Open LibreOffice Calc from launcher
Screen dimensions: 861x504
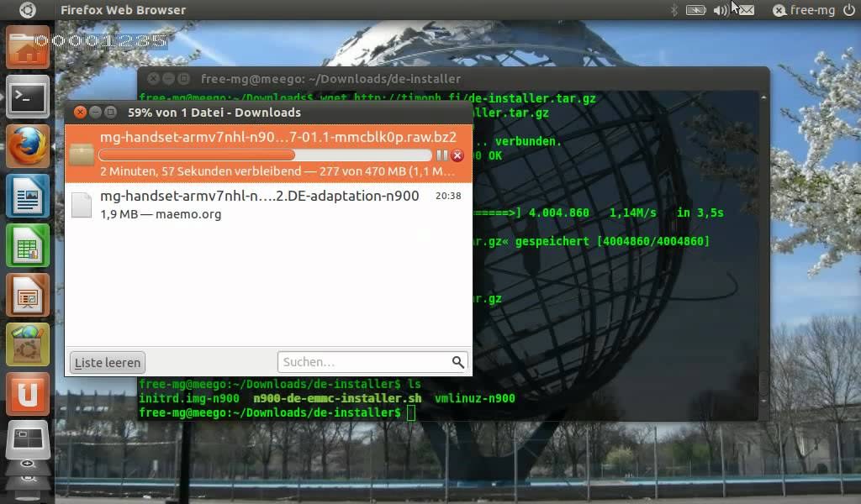[x=28, y=245]
